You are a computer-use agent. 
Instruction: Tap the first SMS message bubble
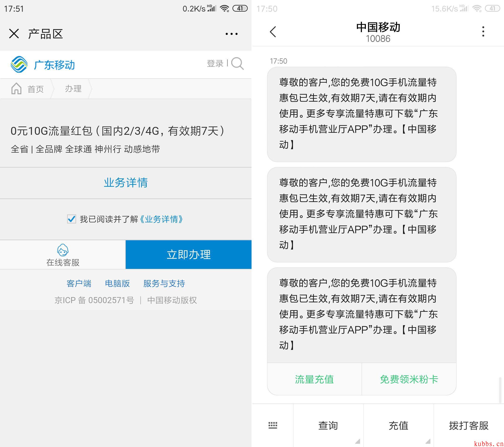pyautogui.click(x=362, y=114)
